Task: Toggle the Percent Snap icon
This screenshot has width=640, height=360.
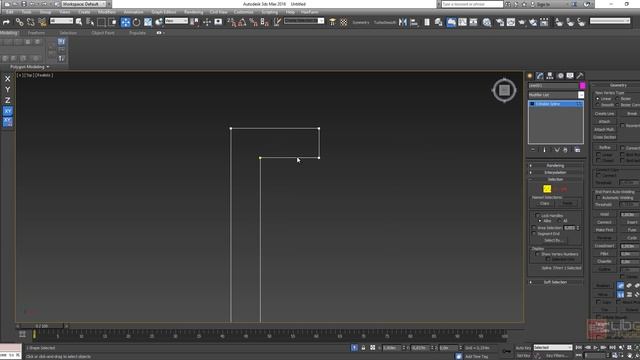Action: click(253, 22)
